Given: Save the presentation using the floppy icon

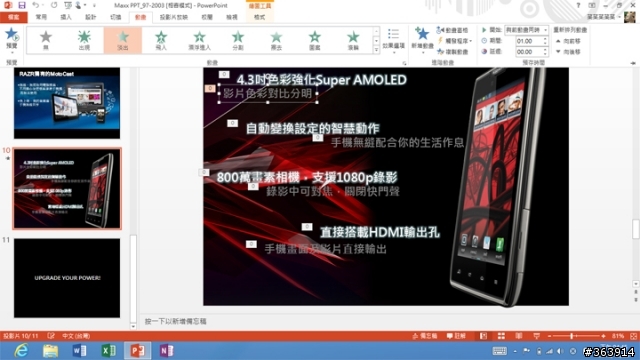Looking at the screenshot, I should pos(22,5).
